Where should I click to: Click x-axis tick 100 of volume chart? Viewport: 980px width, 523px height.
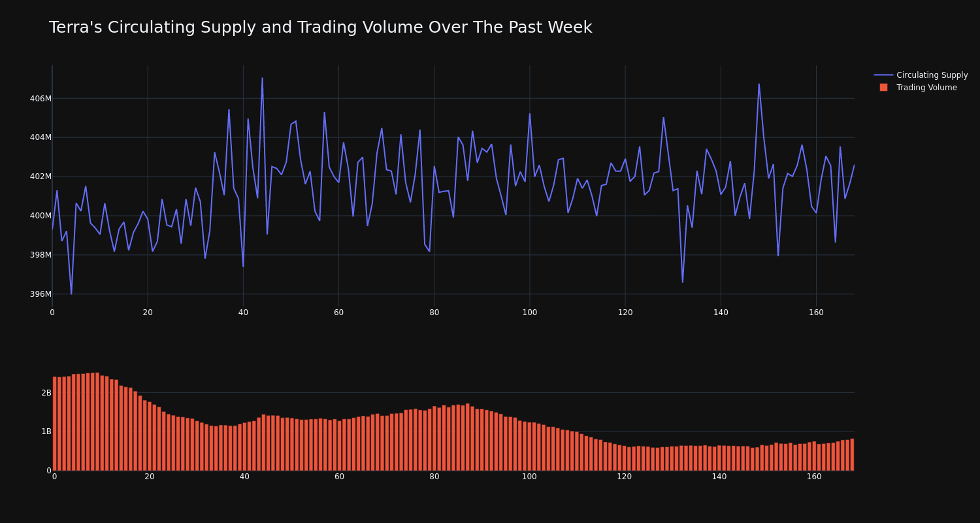pos(529,477)
